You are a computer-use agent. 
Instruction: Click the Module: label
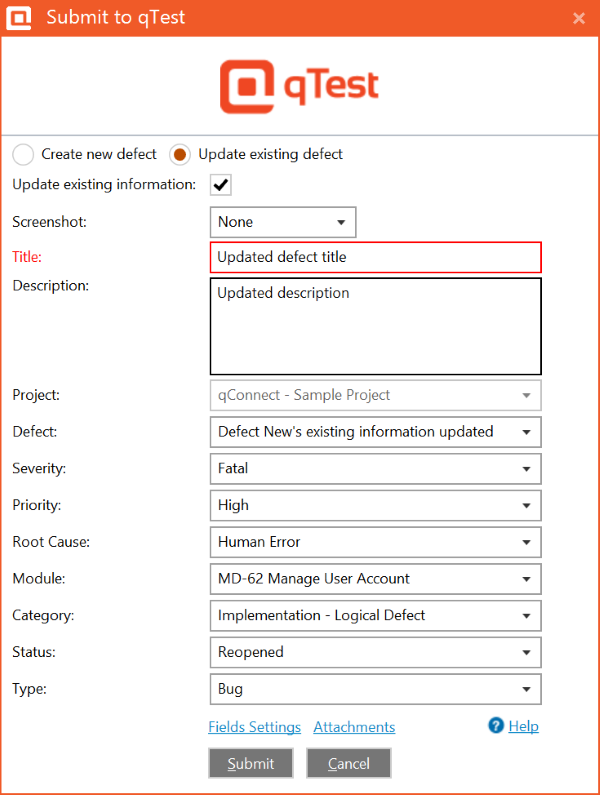39,579
